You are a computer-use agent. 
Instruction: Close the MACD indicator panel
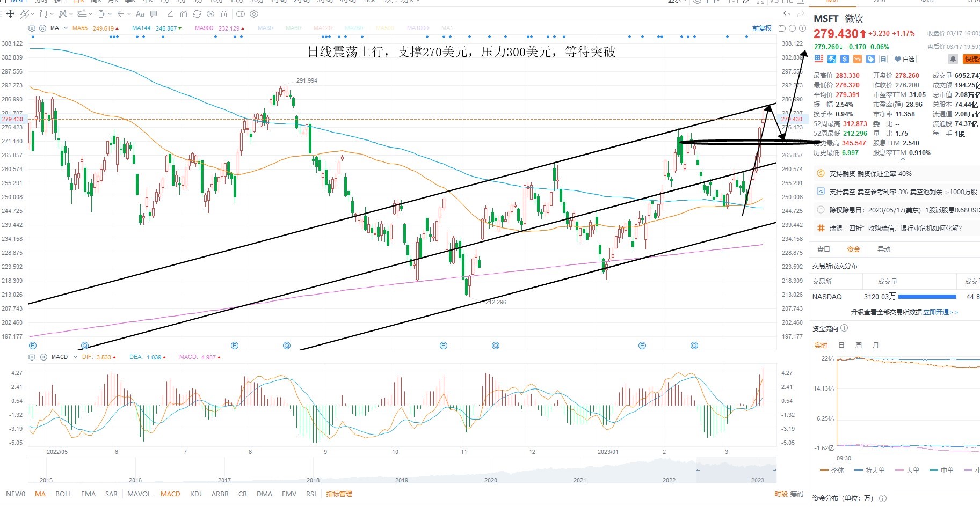[43, 357]
